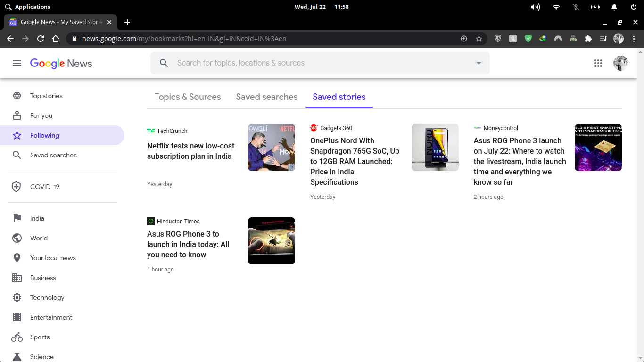Open the Netflix story thumbnail
This screenshot has width=644, height=362.
pos(272,148)
